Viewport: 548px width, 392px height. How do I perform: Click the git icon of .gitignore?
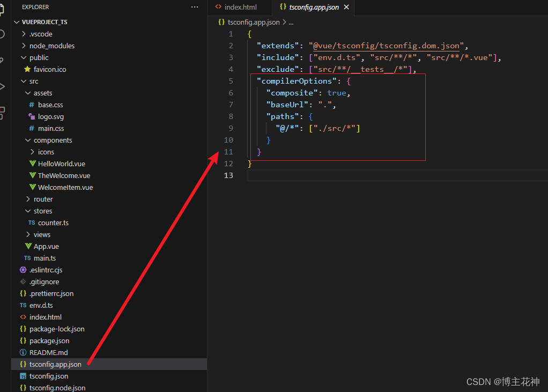tap(23, 282)
